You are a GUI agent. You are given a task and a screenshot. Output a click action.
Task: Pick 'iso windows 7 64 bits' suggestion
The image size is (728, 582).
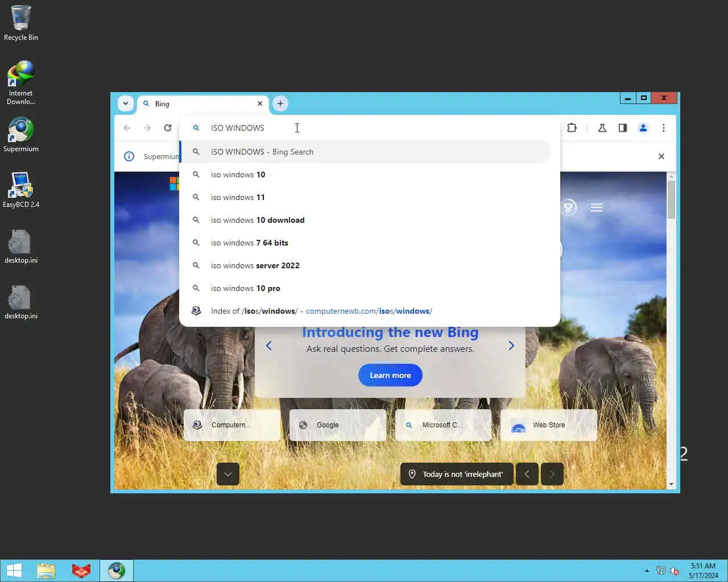[x=366, y=243]
